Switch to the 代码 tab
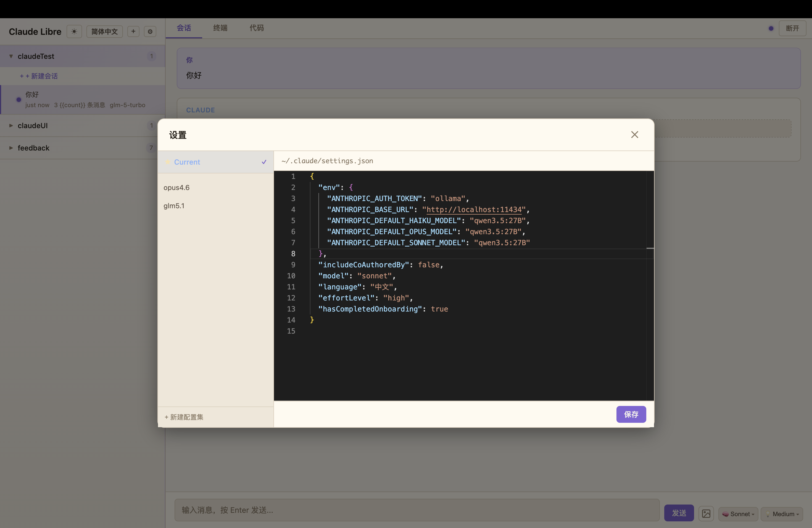The image size is (812, 528). point(257,28)
